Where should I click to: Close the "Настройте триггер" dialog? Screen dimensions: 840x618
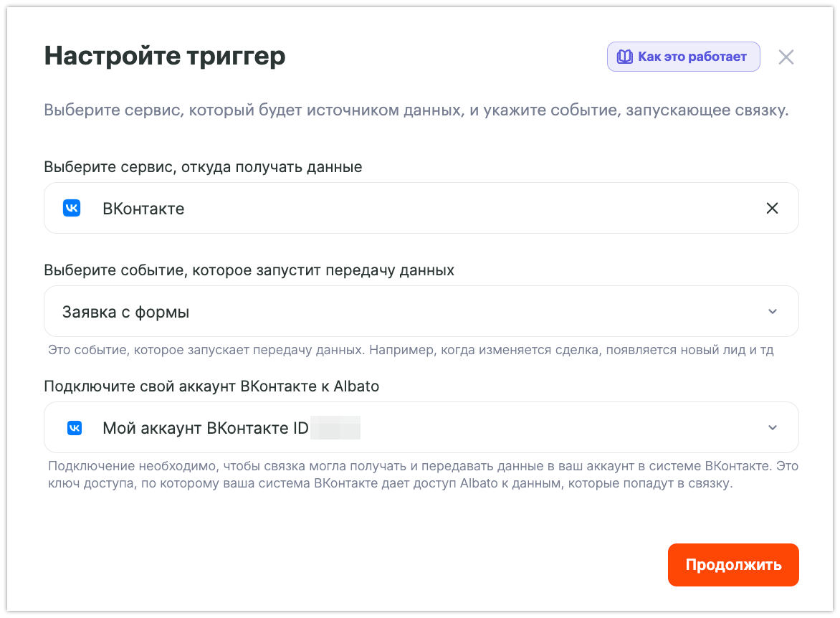click(x=786, y=57)
